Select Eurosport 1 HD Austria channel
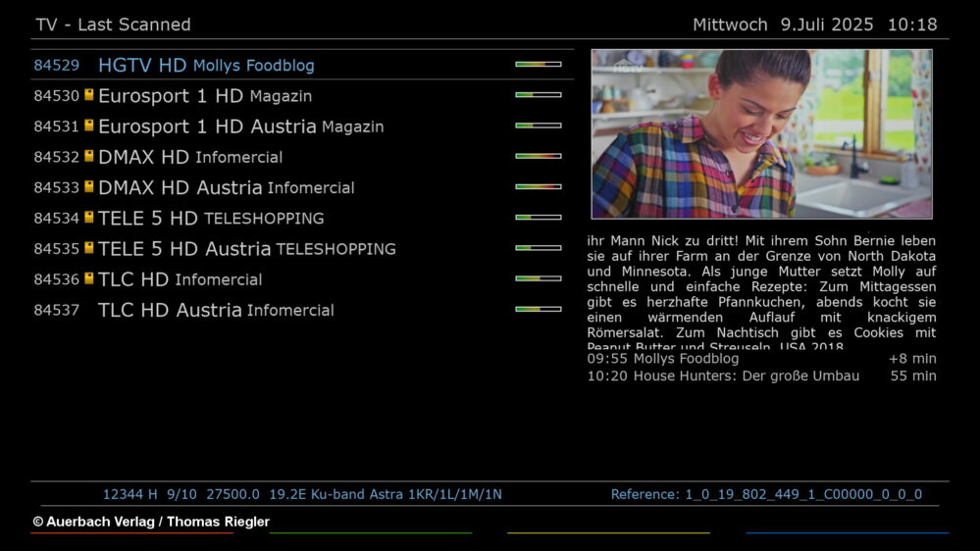 [302, 126]
